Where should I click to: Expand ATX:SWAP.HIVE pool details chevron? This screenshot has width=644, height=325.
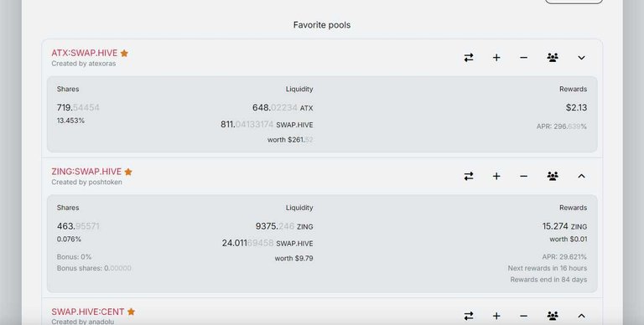581,58
